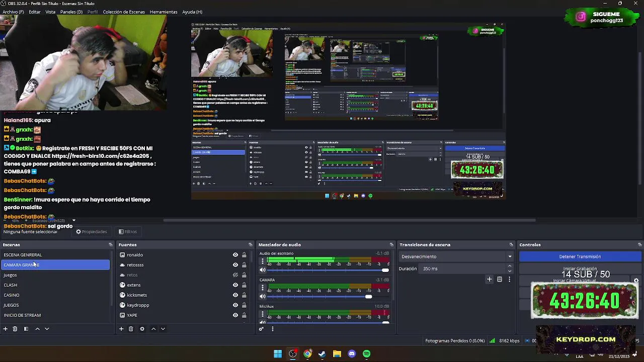Open the Vista menu
644x362 pixels.
coord(50,12)
